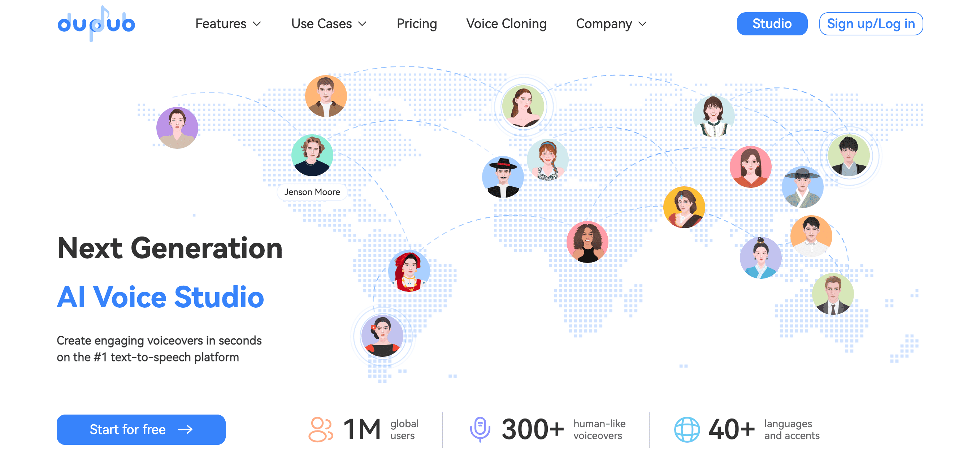This screenshot has height=468, width=980.
Task: Expand the Features dropdown menu
Action: (227, 24)
